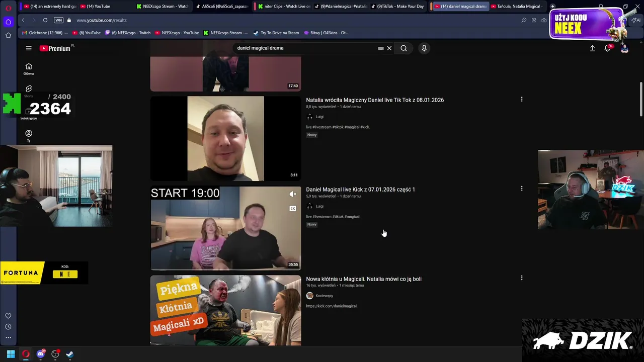Click the snapshot camera icon in address bar
This screenshot has height=362, width=644.
[x=544, y=20]
